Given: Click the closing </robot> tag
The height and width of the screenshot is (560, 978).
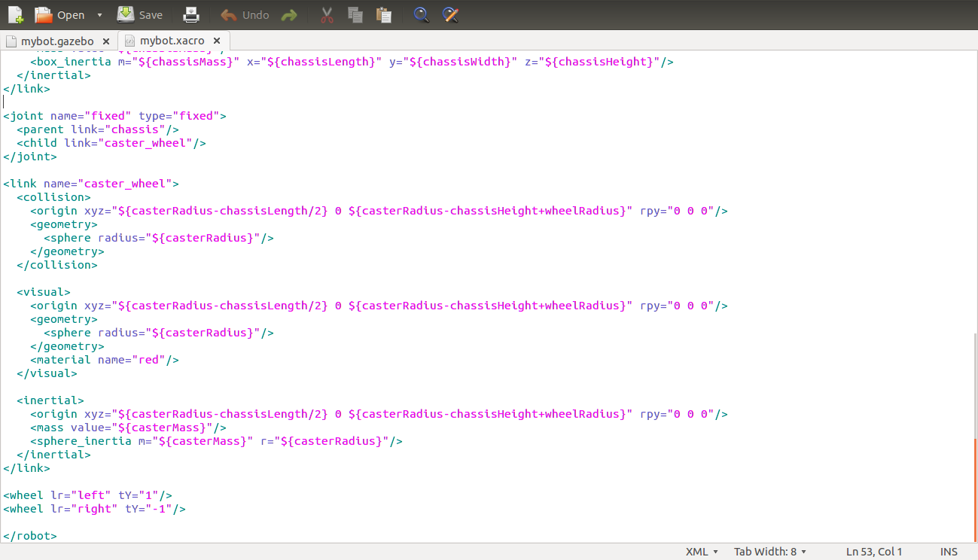Looking at the screenshot, I should (x=30, y=536).
